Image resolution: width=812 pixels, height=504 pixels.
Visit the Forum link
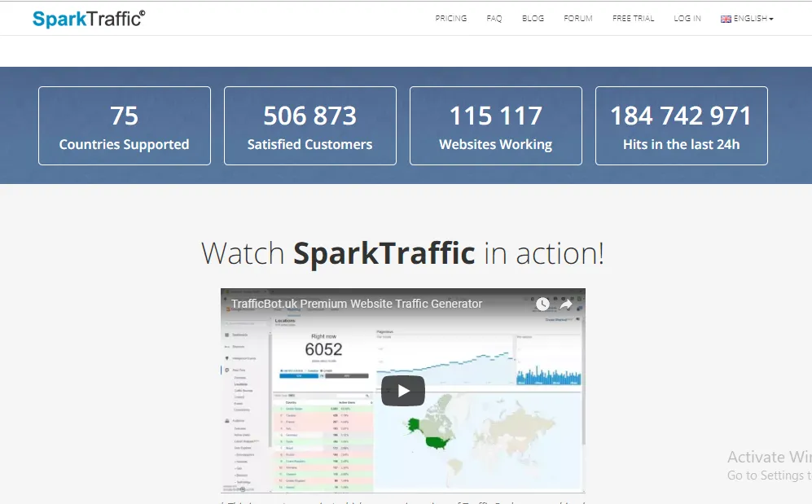pyautogui.click(x=578, y=18)
